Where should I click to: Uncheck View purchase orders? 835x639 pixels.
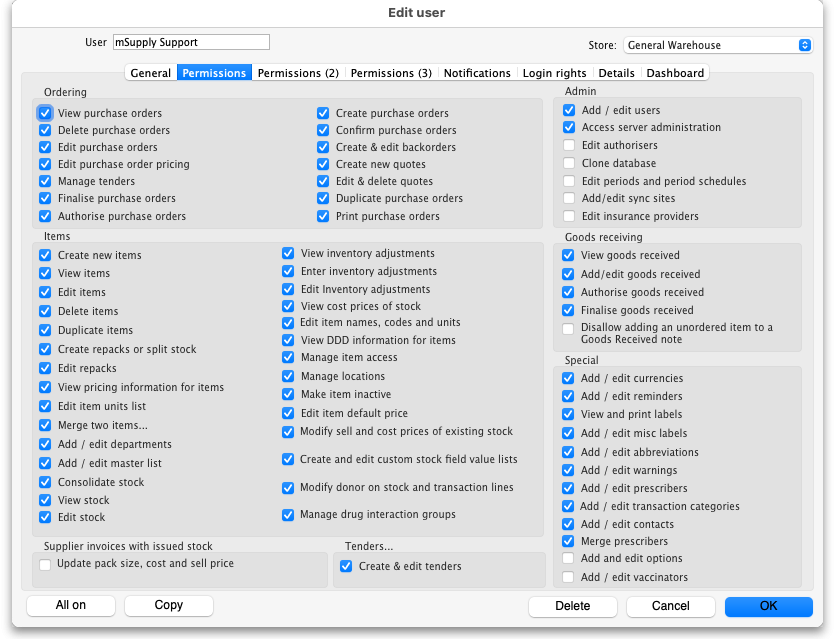45,113
